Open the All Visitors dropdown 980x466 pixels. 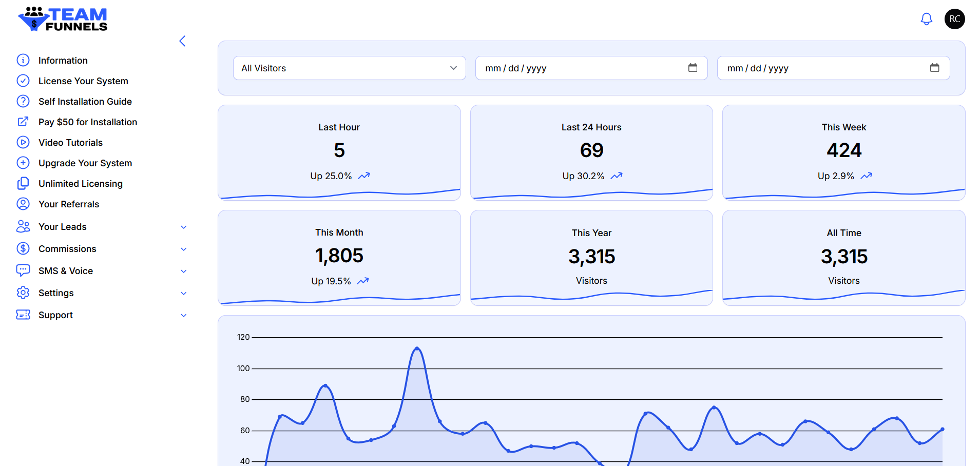click(x=349, y=68)
